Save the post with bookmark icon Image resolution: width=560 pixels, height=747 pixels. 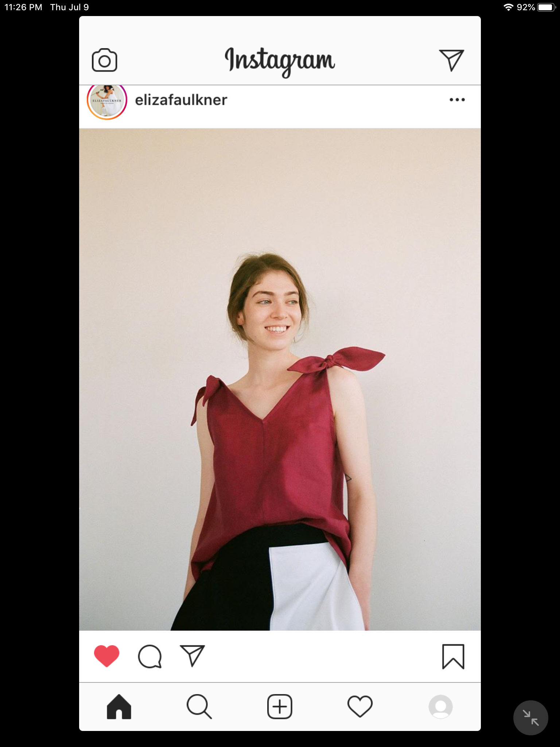453,657
